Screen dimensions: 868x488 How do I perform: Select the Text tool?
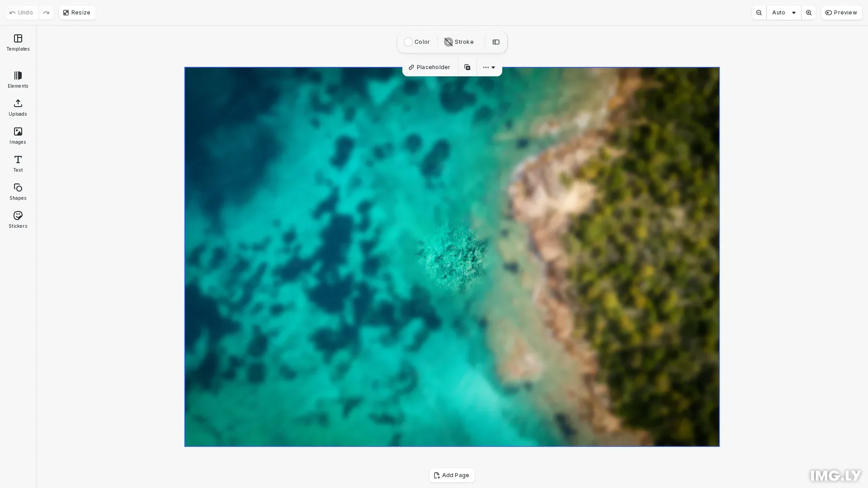(18, 164)
